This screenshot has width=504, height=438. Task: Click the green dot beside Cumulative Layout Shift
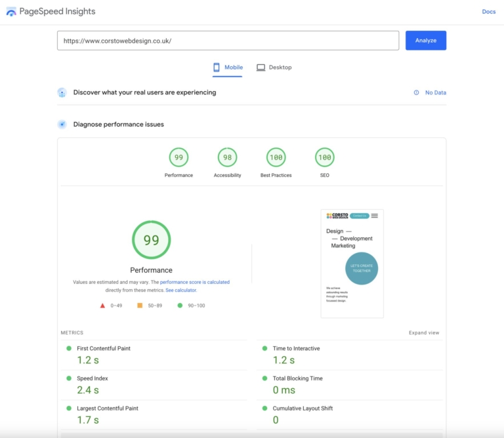265,408
